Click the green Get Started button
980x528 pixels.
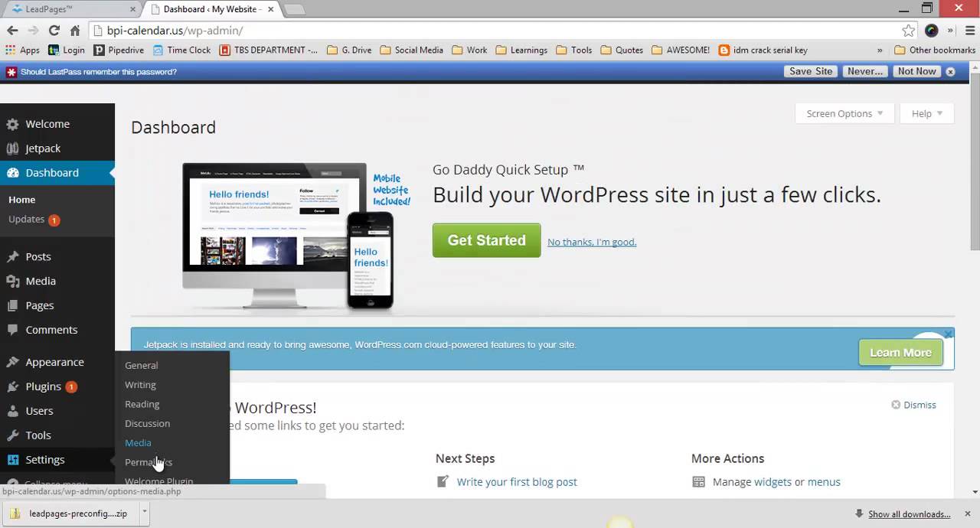pos(487,240)
